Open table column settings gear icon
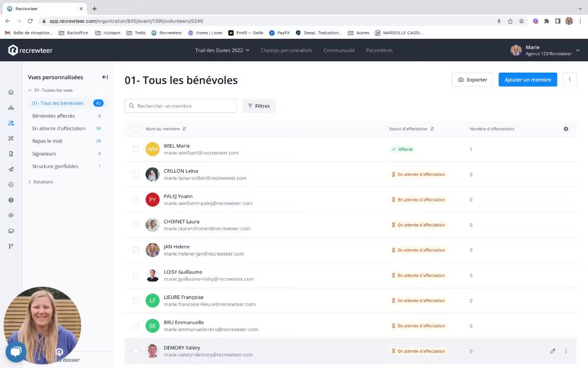Viewport: 588px width, 368px height. pos(566,129)
